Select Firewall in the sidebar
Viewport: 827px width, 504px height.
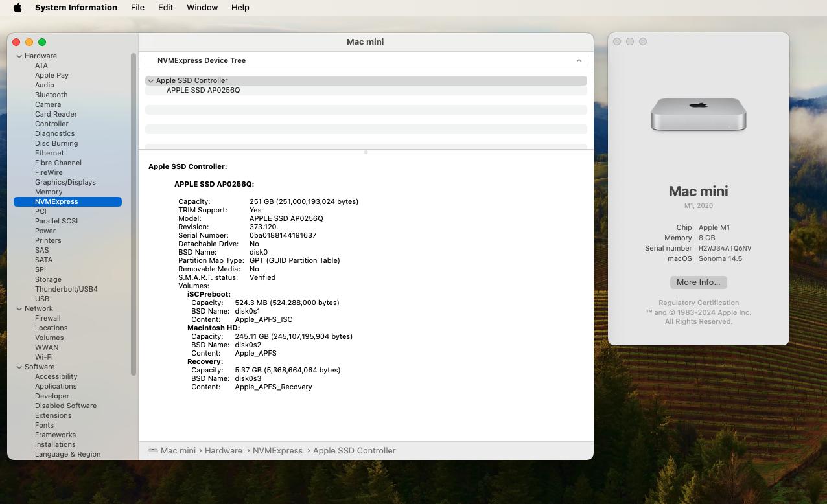(48, 318)
